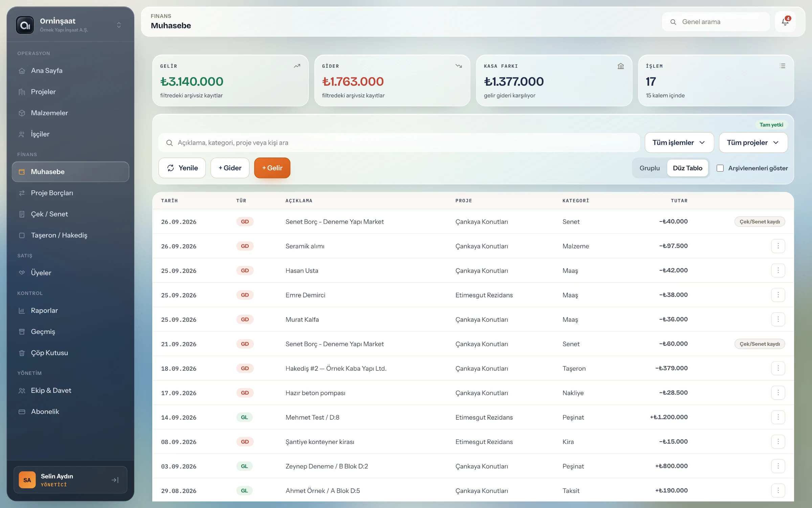812x508 pixels.
Task: Open Raporlar in the sidebar
Action: tap(70, 311)
